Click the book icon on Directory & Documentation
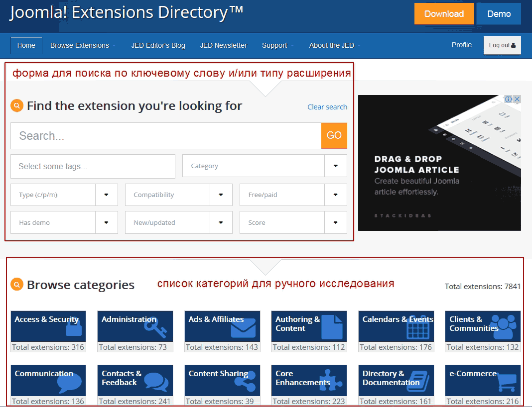 418,381
